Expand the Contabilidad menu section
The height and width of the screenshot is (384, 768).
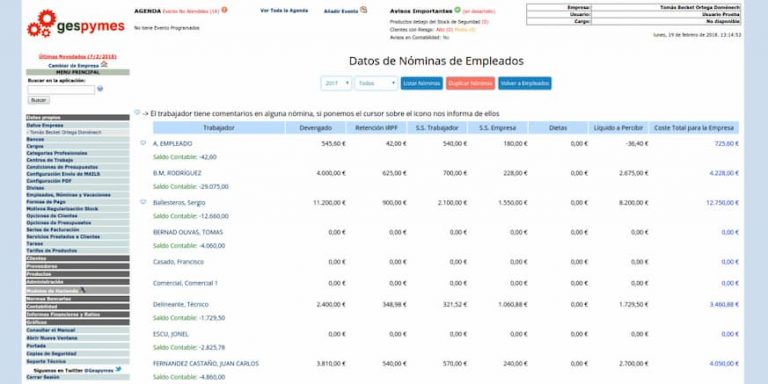pos(78,307)
